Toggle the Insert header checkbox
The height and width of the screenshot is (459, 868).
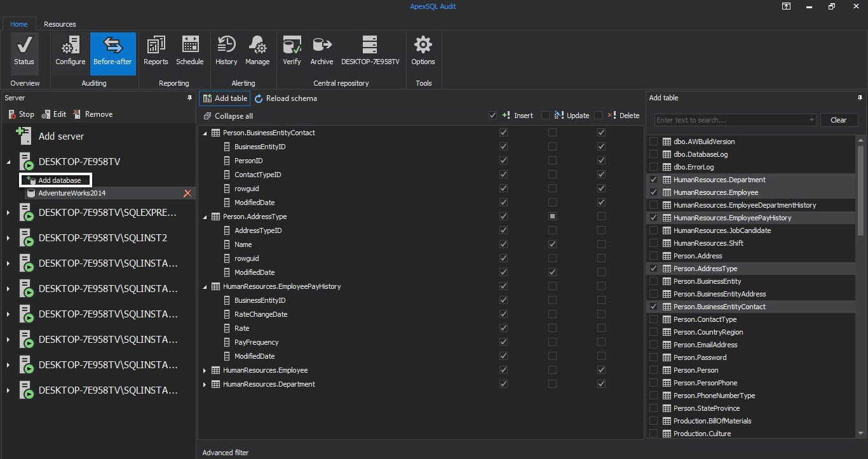point(493,116)
